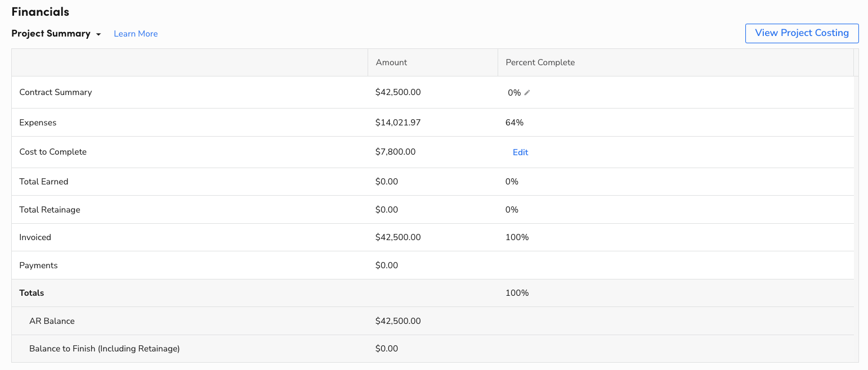Click the View Project Costing button
The height and width of the screenshot is (370, 868).
coord(802,33)
